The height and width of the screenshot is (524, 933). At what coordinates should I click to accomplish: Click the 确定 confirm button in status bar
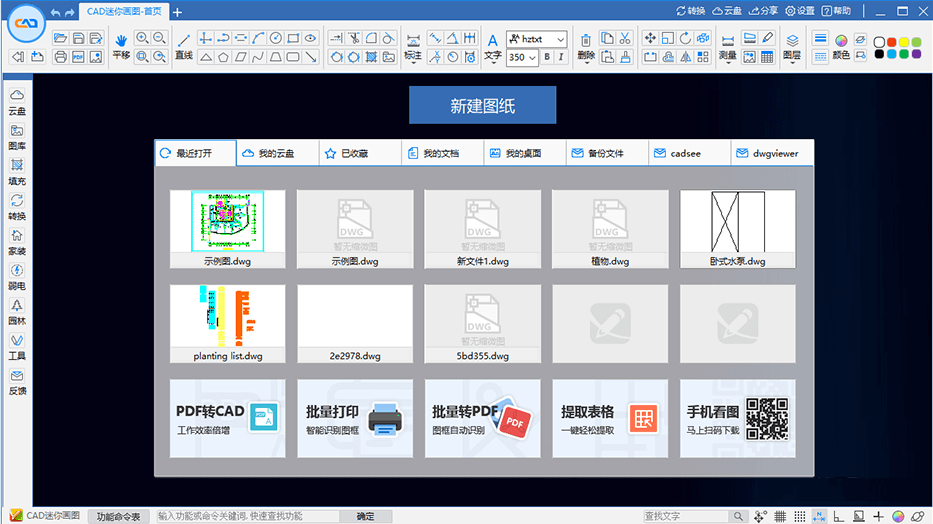(365, 516)
